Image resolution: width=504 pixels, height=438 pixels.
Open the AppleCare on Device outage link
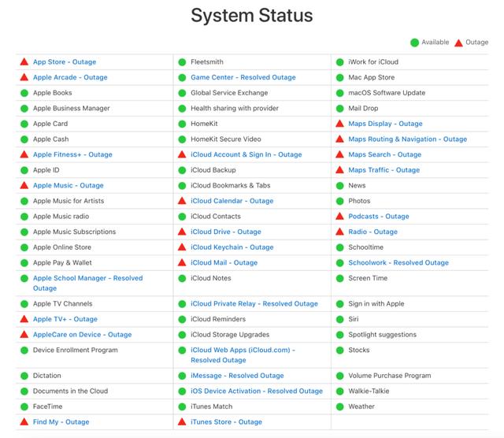coord(82,335)
